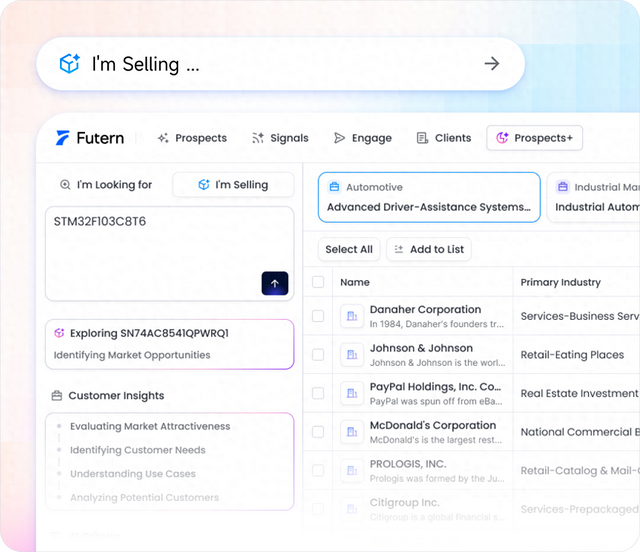Switch to I'm Selling mode in the side panel
The width and height of the screenshot is (640, 552).
233,185
